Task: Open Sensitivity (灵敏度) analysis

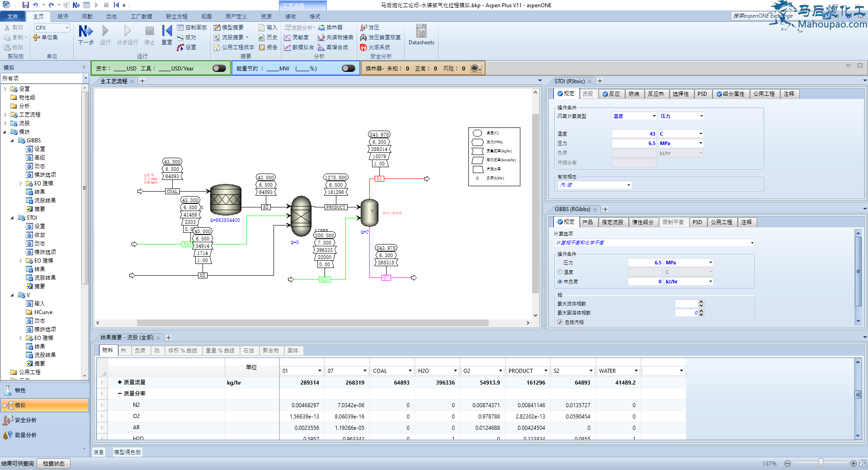Action: 297,38
